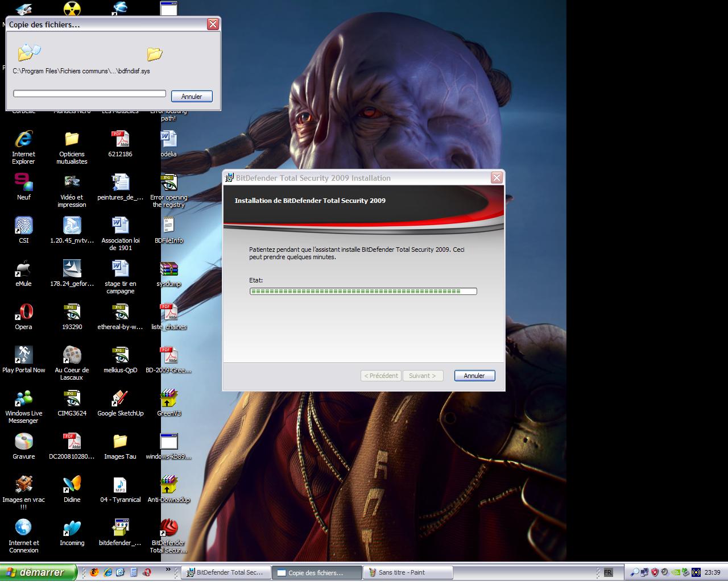
Task: Expand hidden quick launch icons chevron
Action: [x=168, y=569]
